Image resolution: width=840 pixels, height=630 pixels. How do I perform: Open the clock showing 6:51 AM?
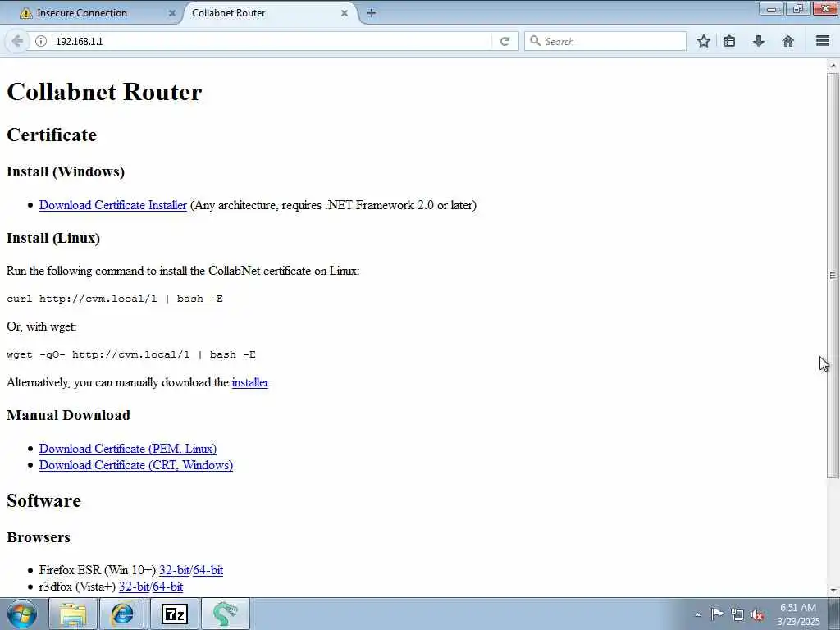[x=798, y=614]
